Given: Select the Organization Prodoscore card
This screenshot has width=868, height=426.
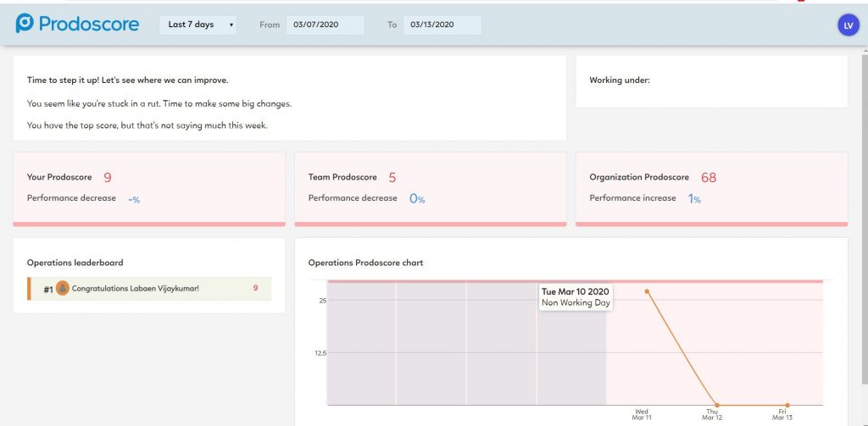Looking at the screenshot, I should click(711, 189).
